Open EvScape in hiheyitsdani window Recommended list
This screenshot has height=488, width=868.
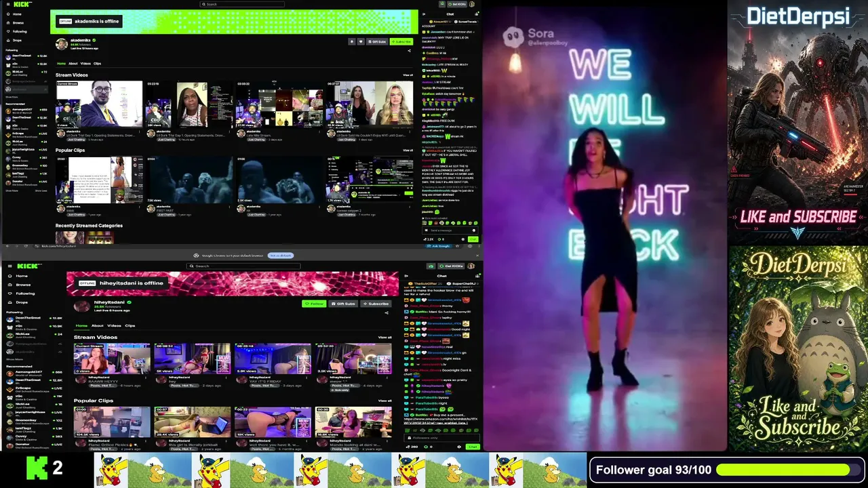click(34, 389)
